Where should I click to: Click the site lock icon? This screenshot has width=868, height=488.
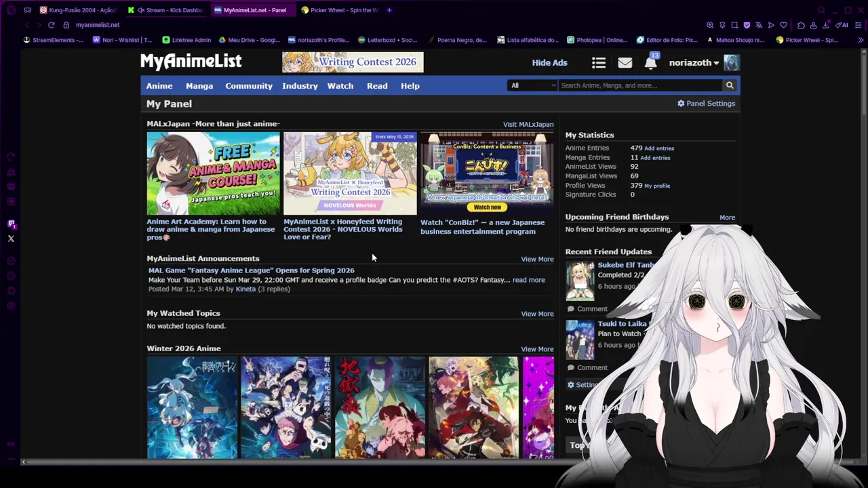coord(66,25)
